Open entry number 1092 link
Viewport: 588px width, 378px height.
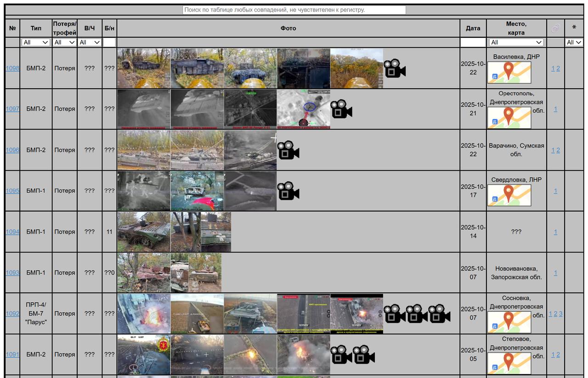click(12, 314)
